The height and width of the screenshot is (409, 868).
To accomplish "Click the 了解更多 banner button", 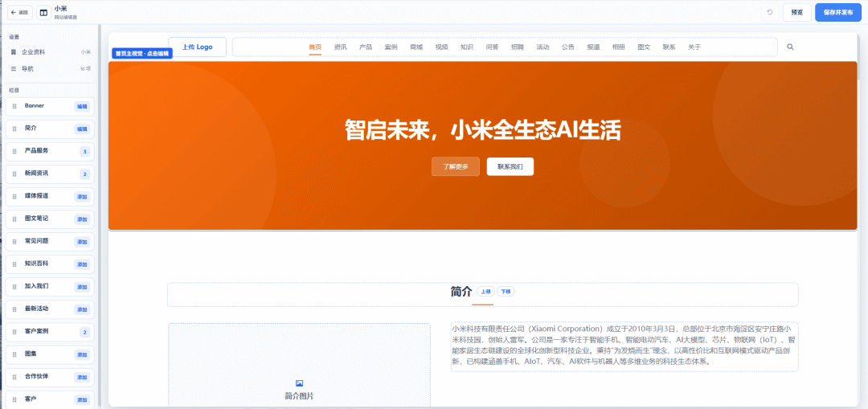I will pos(456,166).
